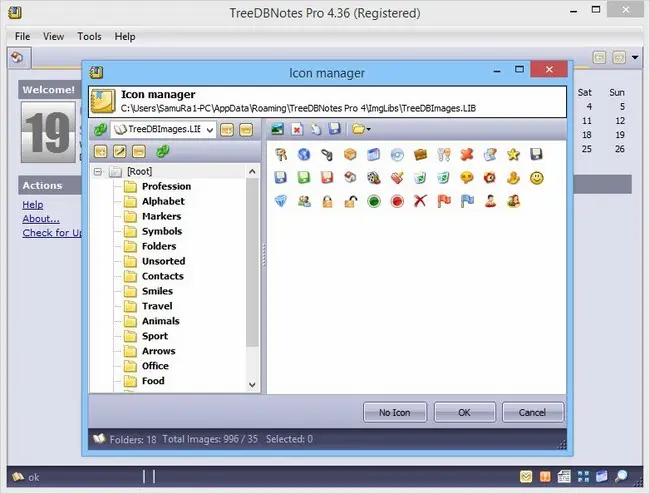650x494 pixels.
Task: Click the Check for Updates link
Action: tap(52, 233)
